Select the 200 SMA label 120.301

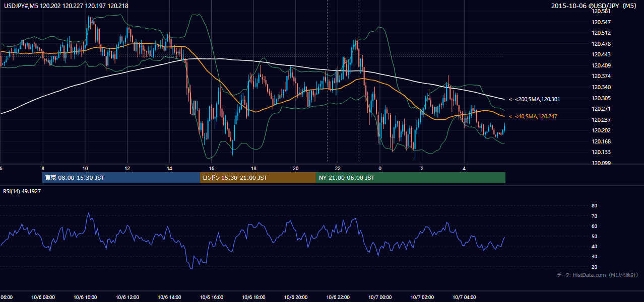tap(535, 99)
